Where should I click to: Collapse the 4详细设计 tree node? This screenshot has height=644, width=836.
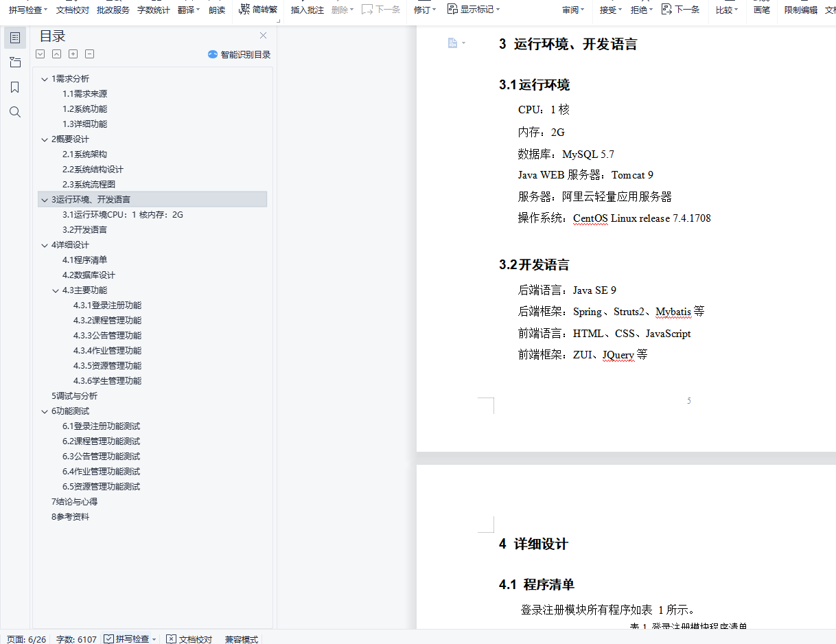45,245
